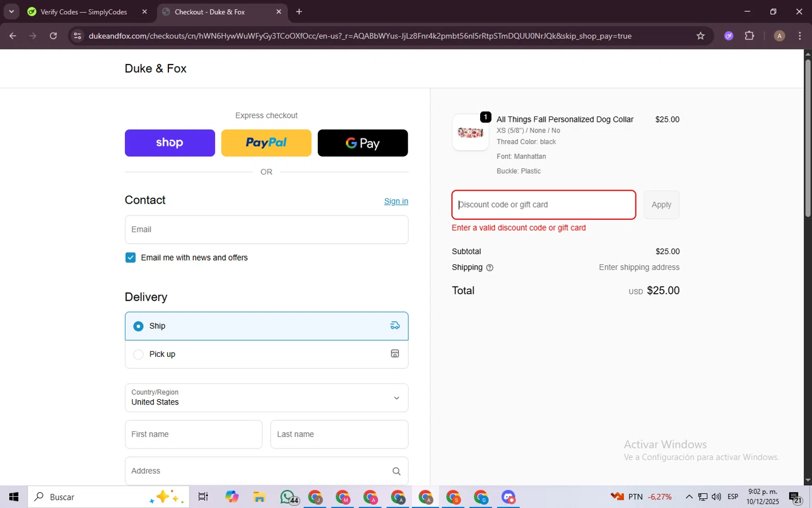812x508 pixels.
Task: Open the notifications center icon
Action: coord(795,497)
